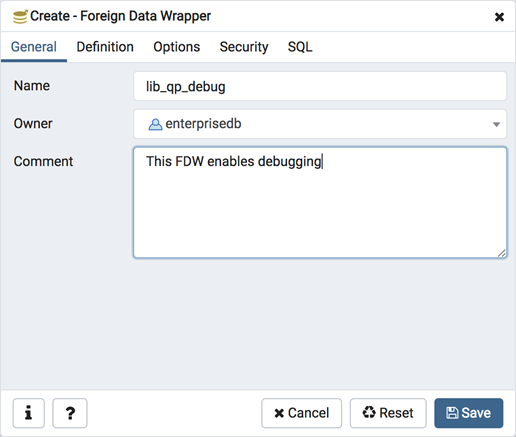Open the info (i) button
Image resolution: width=516 pixels, height=437 pixels.
tap(29, 413)
